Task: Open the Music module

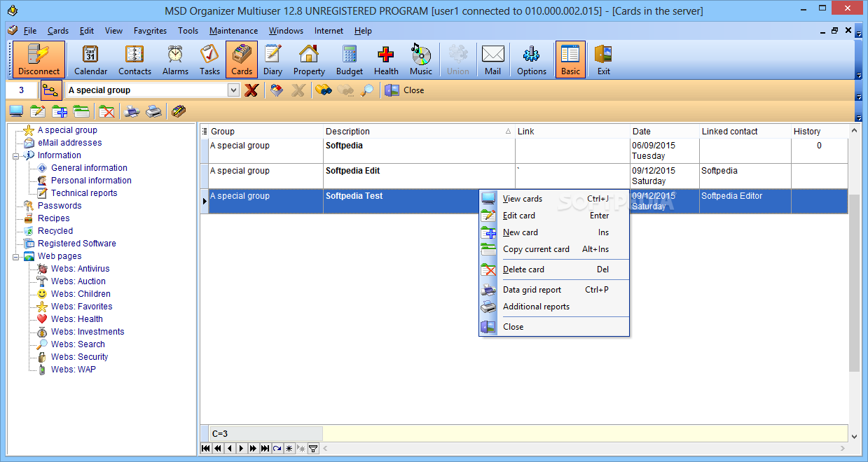Action: click(x=421, y=59)
